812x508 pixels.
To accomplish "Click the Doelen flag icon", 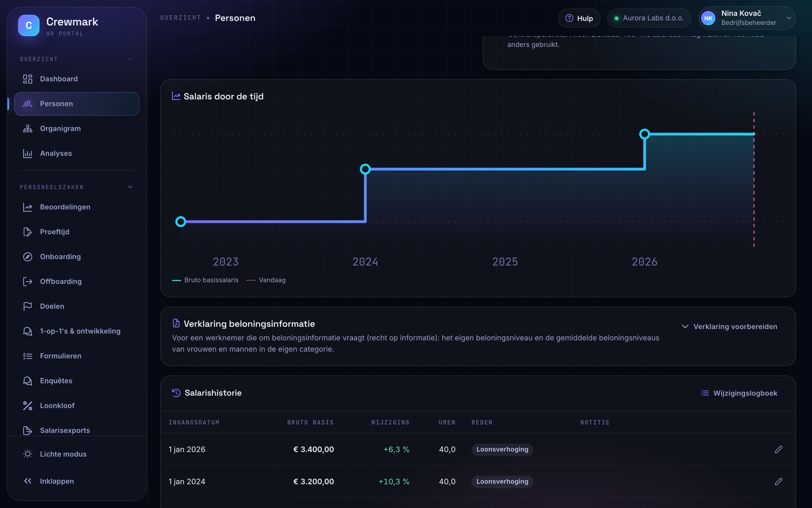I will coord(27,306).
